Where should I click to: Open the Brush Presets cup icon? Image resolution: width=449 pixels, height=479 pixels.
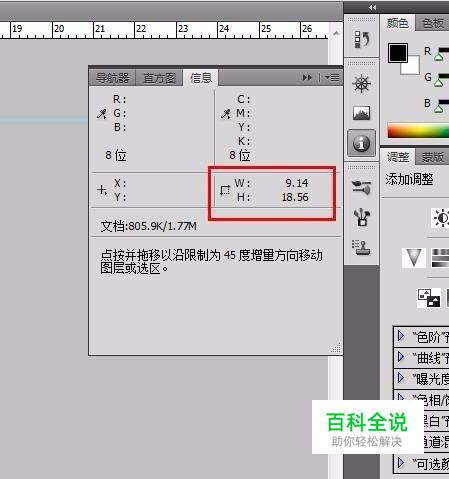coord(362,217)
